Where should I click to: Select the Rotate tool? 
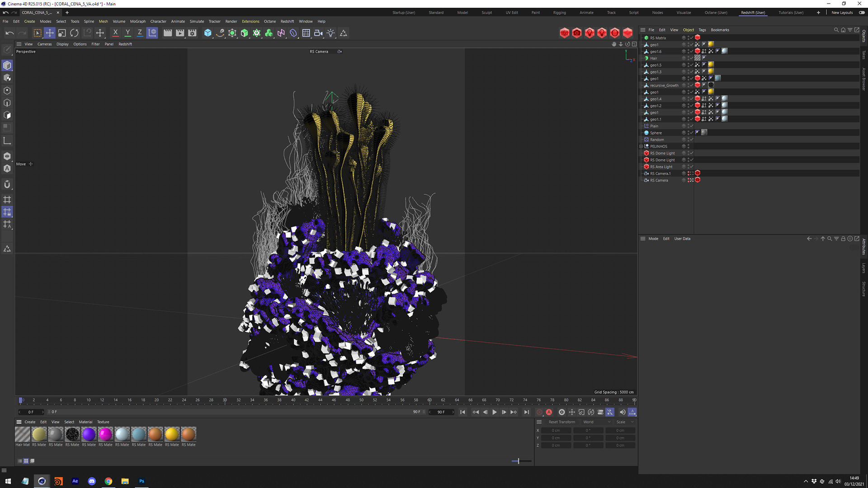click(x=74, y=33)
